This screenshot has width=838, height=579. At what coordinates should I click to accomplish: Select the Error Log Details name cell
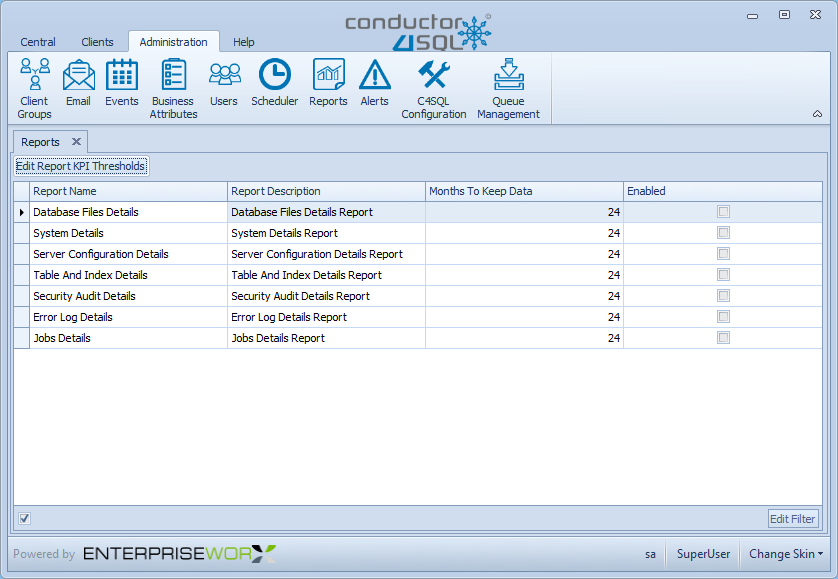click(129, 317)
